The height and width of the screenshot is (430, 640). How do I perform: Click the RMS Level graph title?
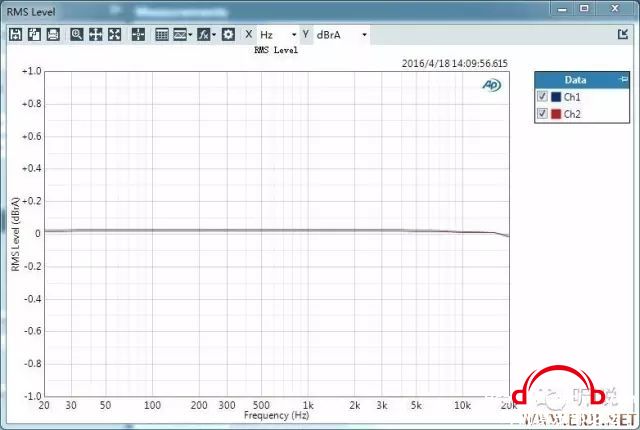276,50
